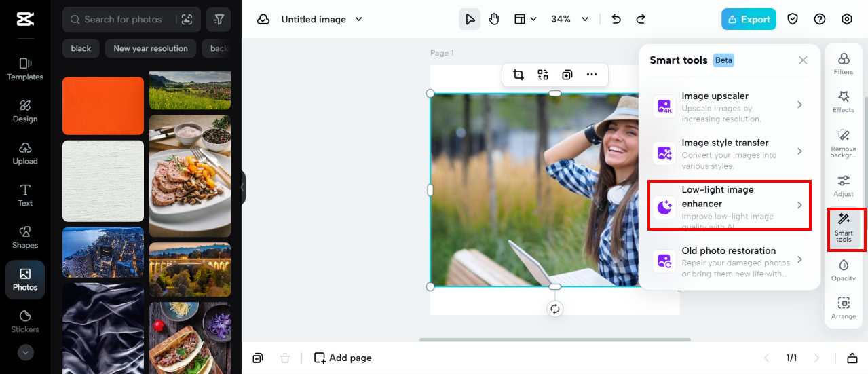Open the Templates sidebar panel
Viewport: 868px width, 374px height.
tap(25, 69)
